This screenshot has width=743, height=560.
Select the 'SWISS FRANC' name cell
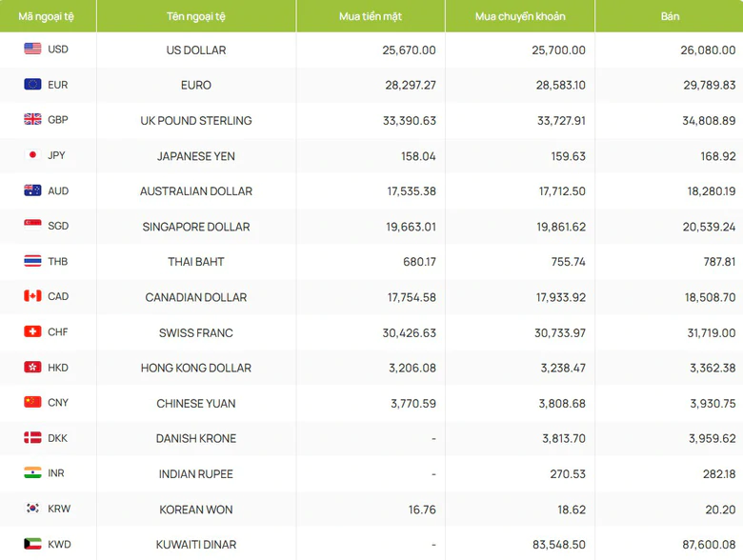(x=196, y=333)
